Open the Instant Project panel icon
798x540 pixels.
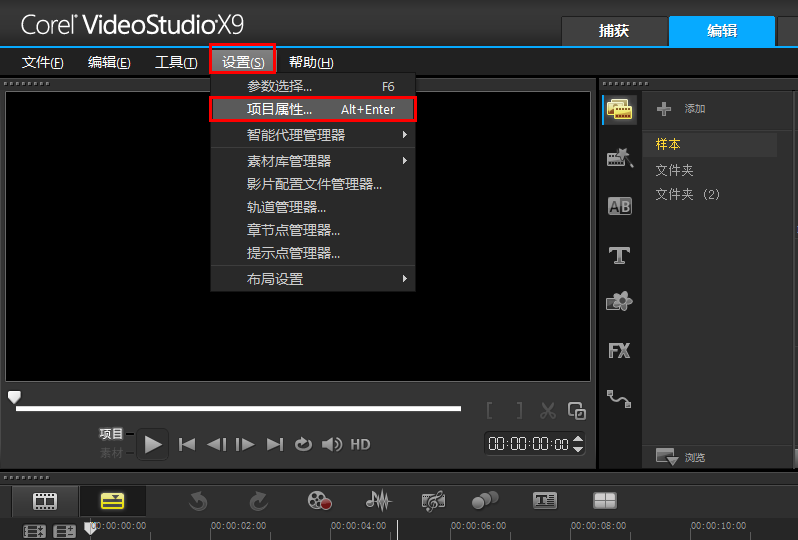[x=620, y=158]
